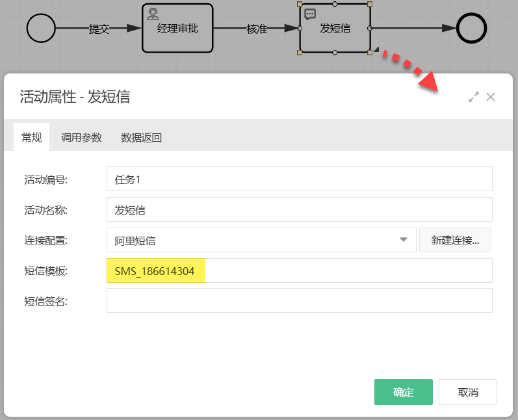
Task: Click the 短信签名 input field
Action: tap(299, 300)
